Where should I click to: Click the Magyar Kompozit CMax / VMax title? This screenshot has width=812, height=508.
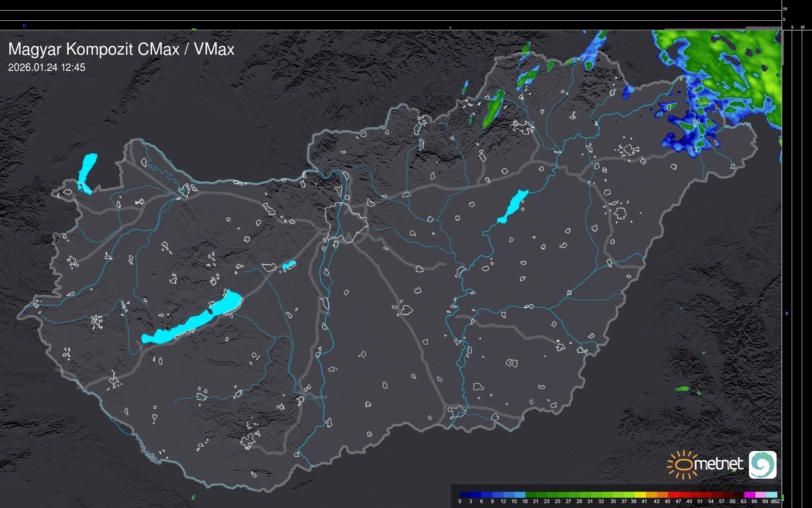tap(121, 49)
